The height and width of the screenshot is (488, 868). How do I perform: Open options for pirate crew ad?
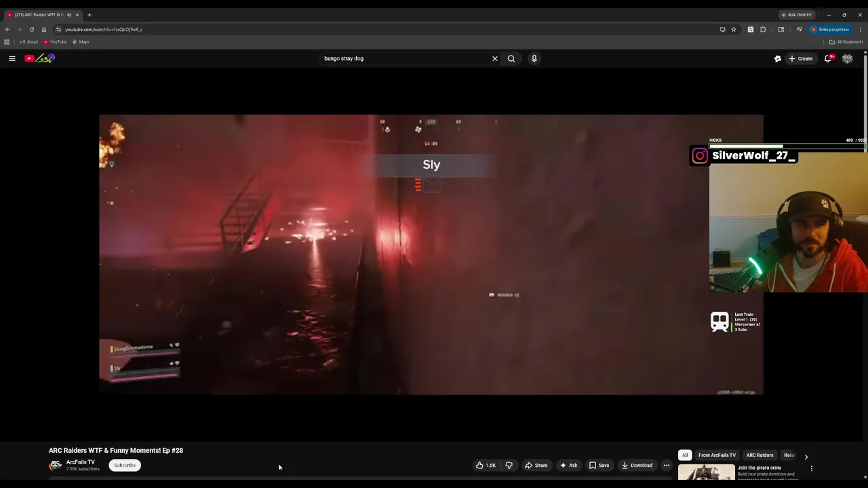(811, 468)
